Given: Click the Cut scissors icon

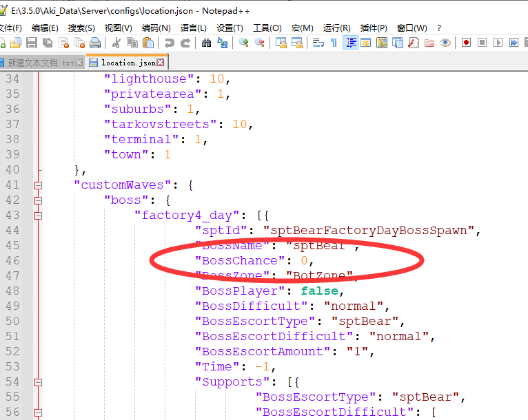Looking at the screenshot, I should [x=116, y=43].
